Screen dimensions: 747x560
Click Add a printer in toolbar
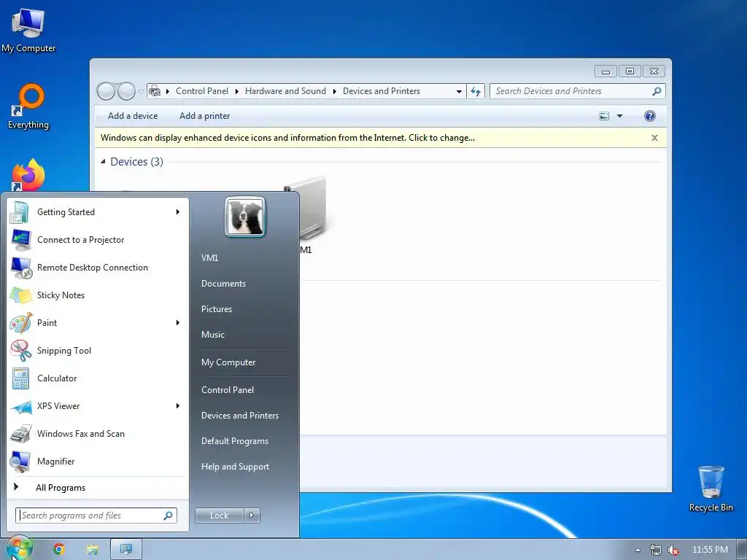[204, 116]
